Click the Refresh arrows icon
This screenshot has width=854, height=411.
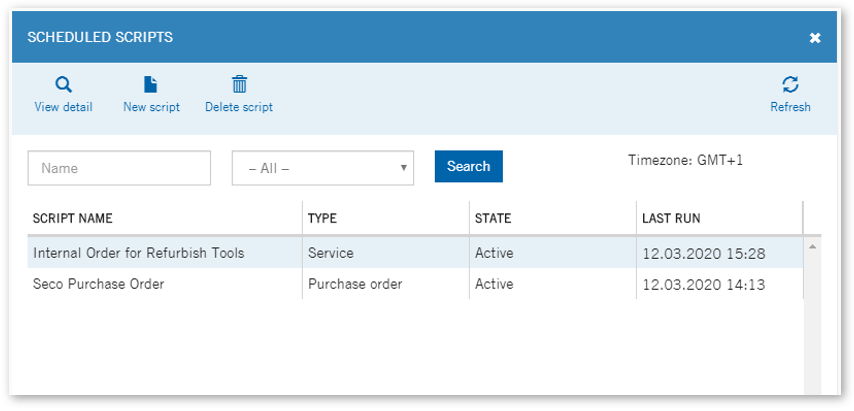pyautogui.click(x=790, y=84)
